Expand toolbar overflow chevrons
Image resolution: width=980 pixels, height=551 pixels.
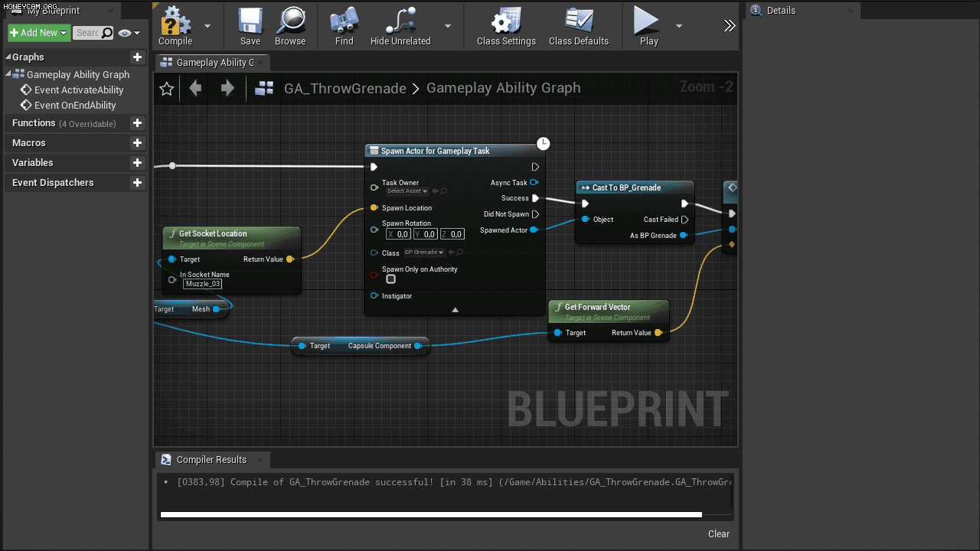(729, 26)
